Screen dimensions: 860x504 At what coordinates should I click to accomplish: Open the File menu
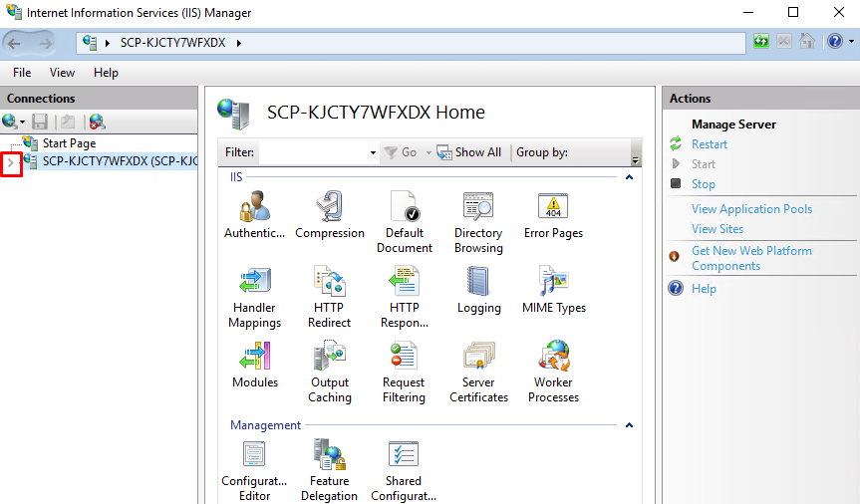[x=22, y=73]
